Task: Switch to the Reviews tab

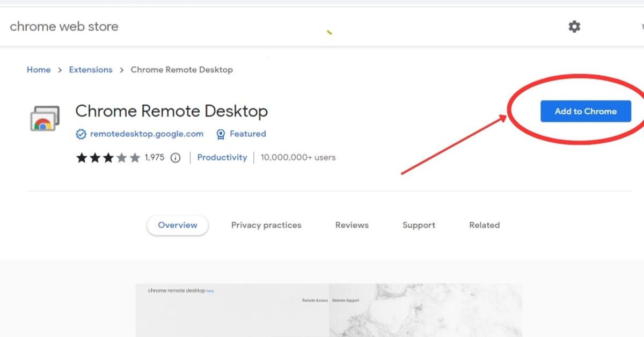Action: coord(352,225)
